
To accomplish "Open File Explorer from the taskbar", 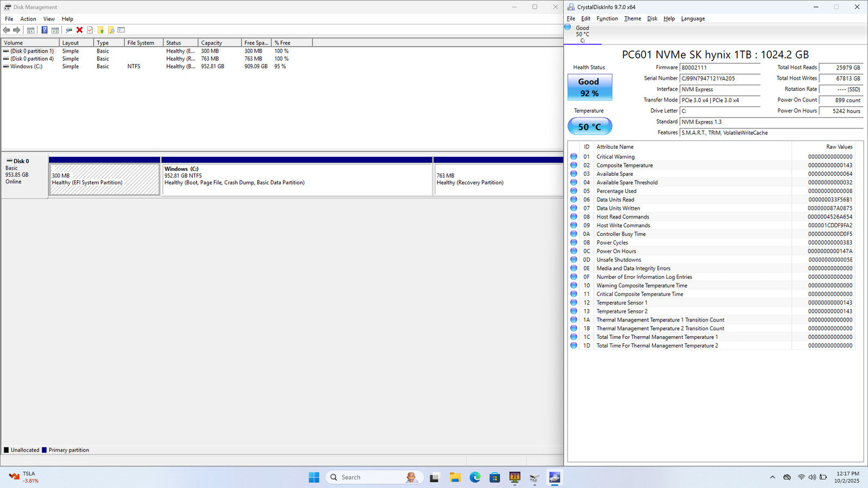I will pyautogui.click(x=455, y=477).
